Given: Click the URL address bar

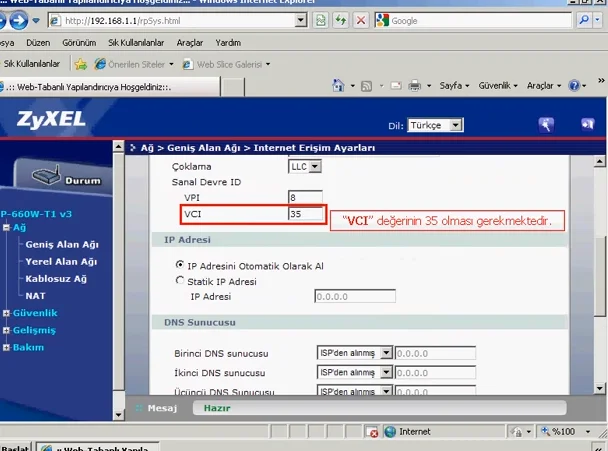Looking at the screenshot, I should 178,21.
